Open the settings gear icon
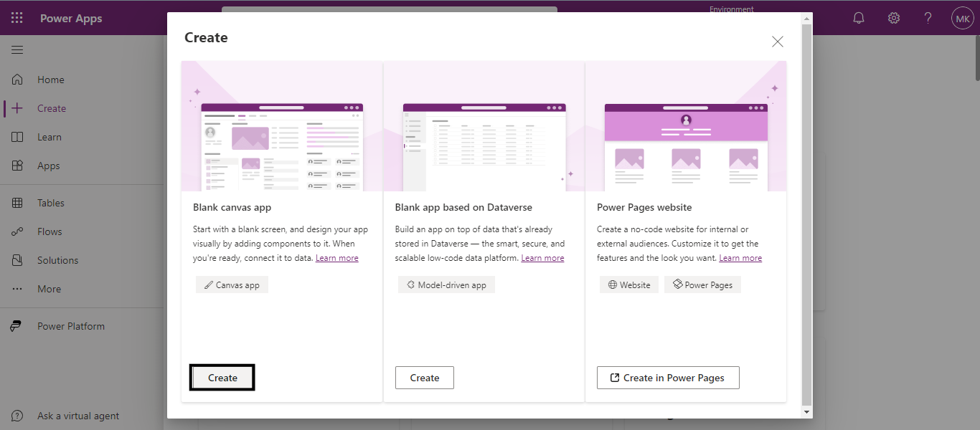 894,18
